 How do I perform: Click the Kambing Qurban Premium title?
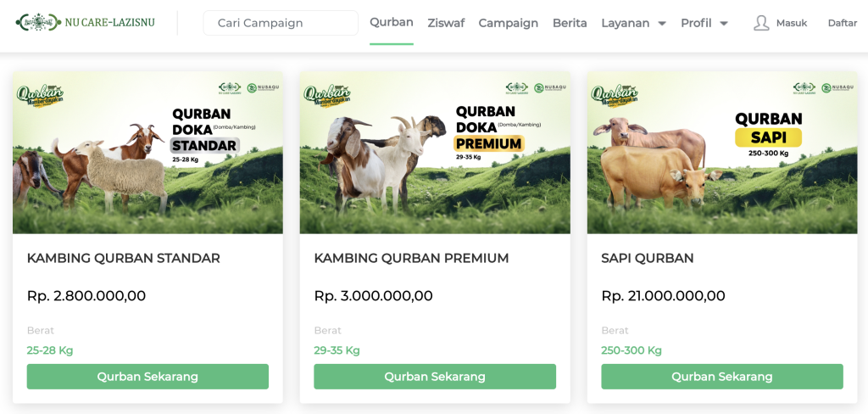coord(411,259)
